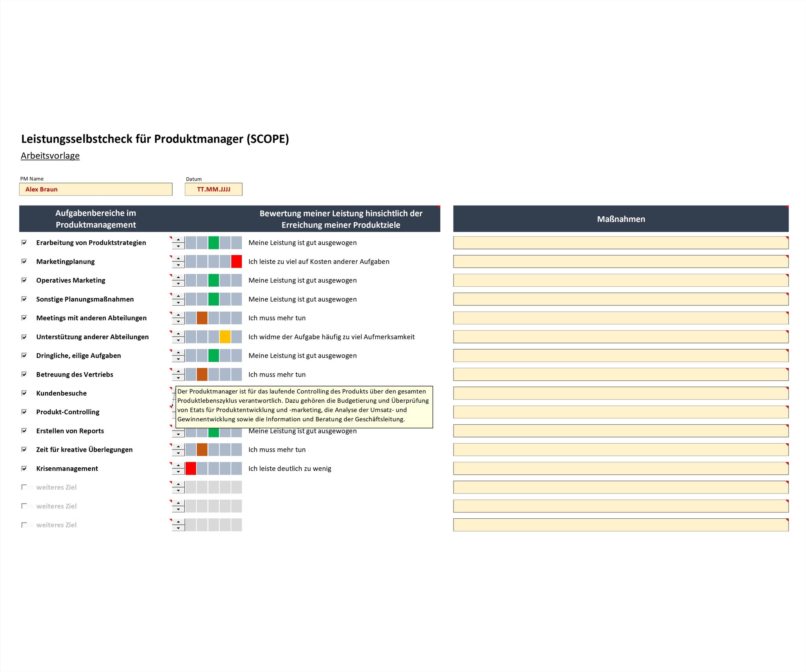Select the green rating cell for Erarbeitung von Produktstrategien
The height and width of the screenshot is (672, 806).
(214, 243)
